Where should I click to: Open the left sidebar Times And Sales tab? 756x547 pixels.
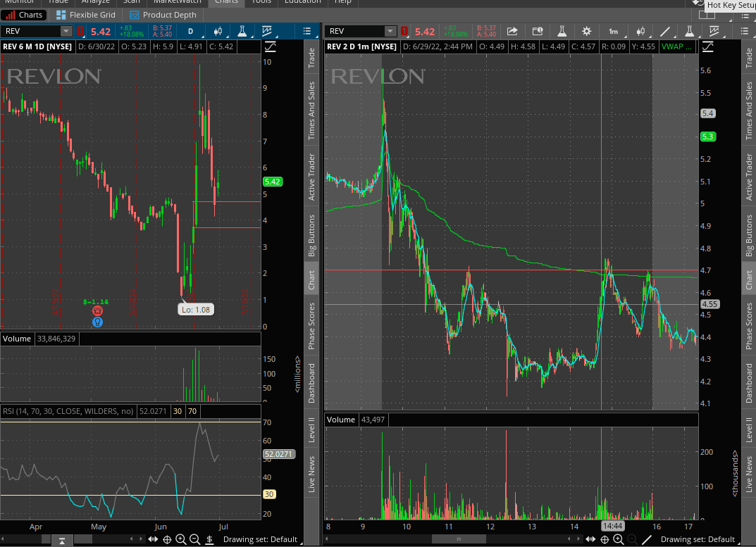coord(311,111)
